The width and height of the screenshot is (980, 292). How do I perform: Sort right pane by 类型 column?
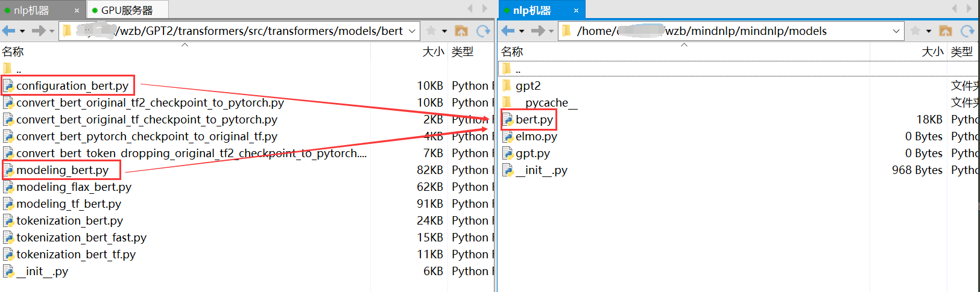(x=963, y=52)
